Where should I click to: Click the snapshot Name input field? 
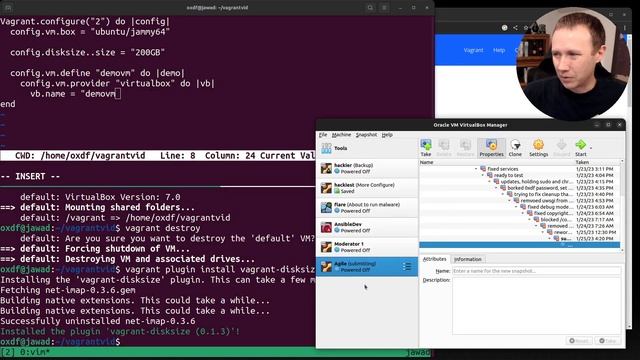[536, 271]
